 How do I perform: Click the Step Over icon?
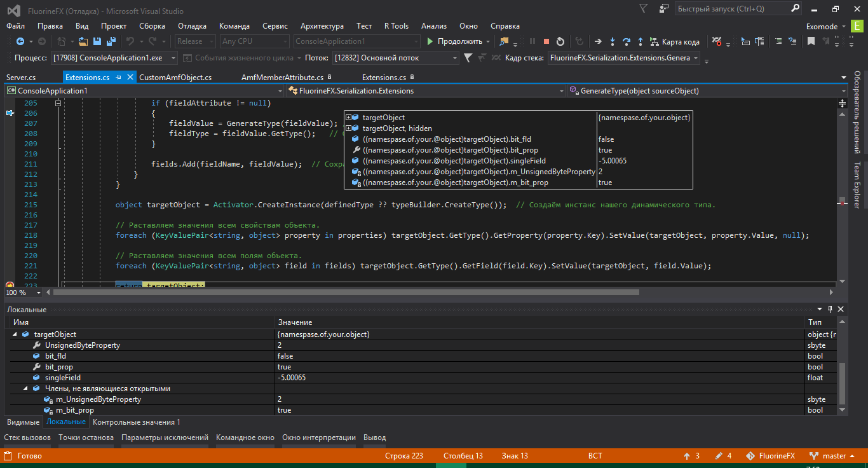(627, 41)
